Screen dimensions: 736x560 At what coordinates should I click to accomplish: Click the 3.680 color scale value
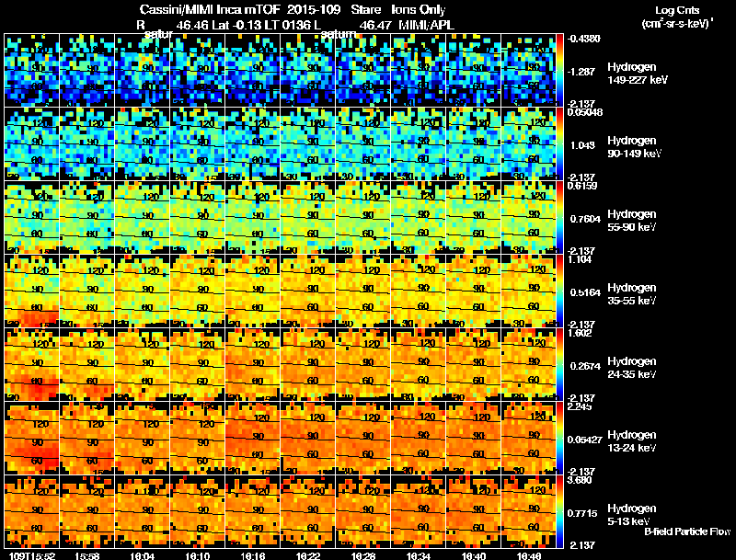(580, 480)
